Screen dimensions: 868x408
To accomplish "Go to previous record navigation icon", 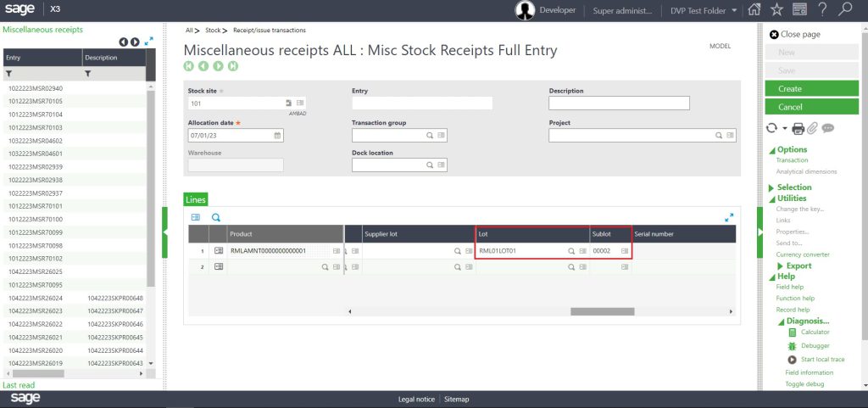I will 203,66.
